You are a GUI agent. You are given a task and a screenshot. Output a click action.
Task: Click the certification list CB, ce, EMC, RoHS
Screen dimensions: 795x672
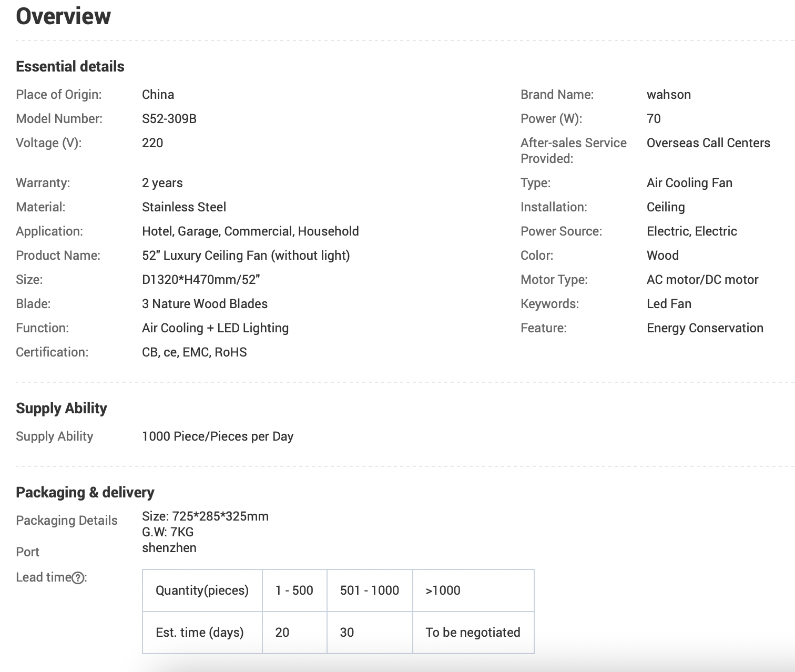pos(194,352)
